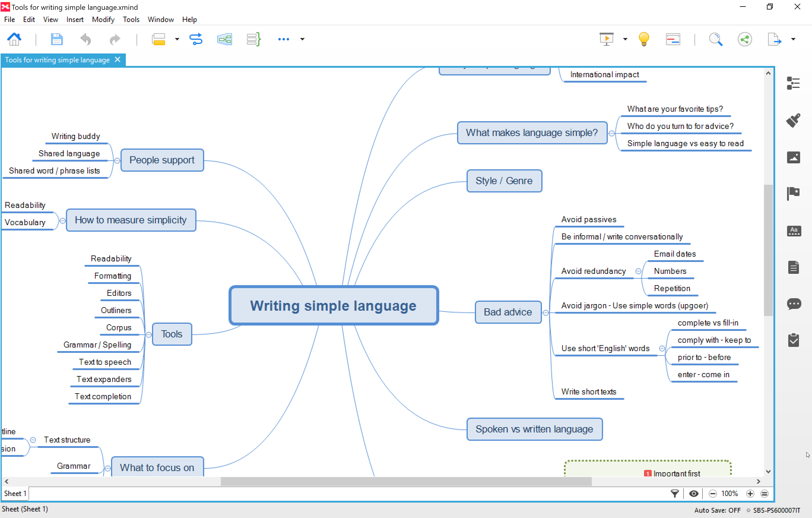Screen dimensions: 812x518
Task: Expand the insert topic dropdown arrow
Action: (177, 40)
